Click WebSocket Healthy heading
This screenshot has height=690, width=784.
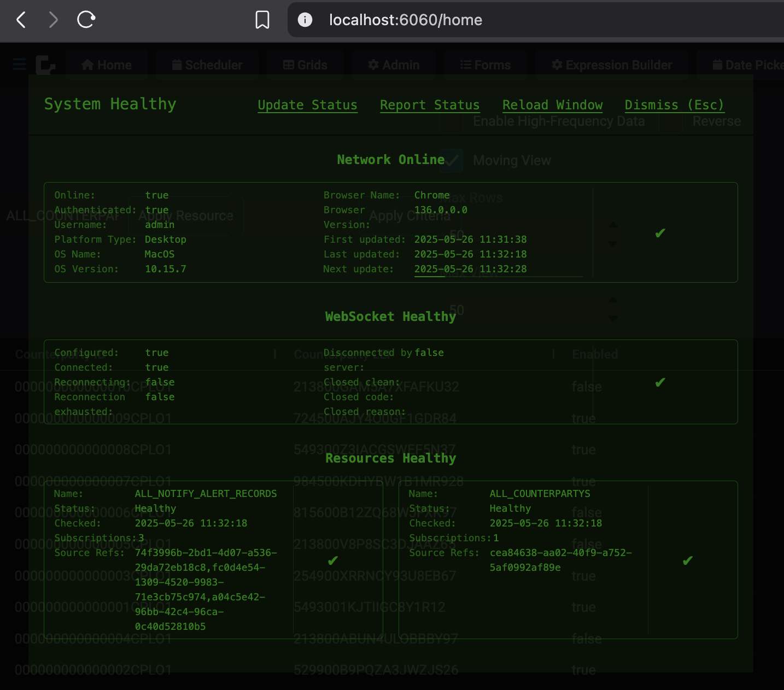click(x=391, y=317)
